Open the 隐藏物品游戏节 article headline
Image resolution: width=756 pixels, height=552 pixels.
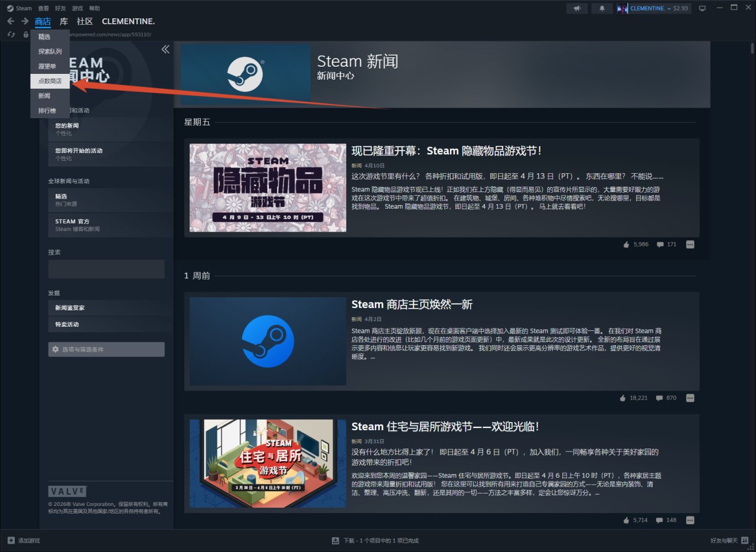pos(447,151)
